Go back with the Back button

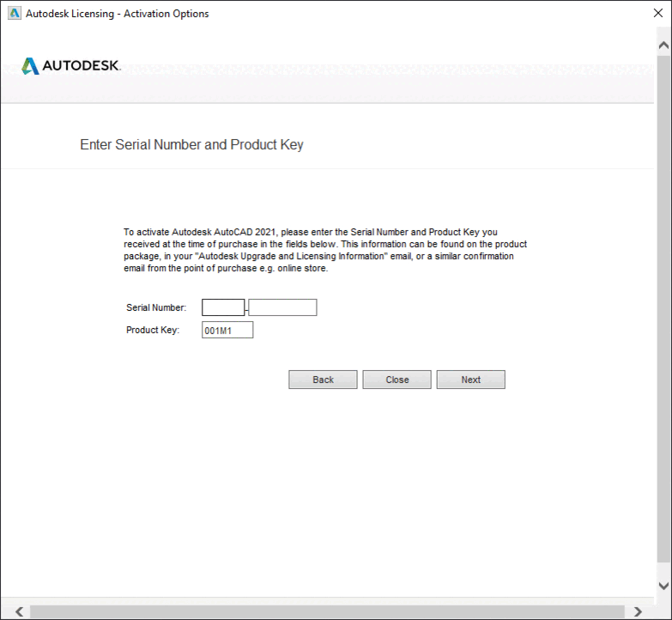click(323, 380)
